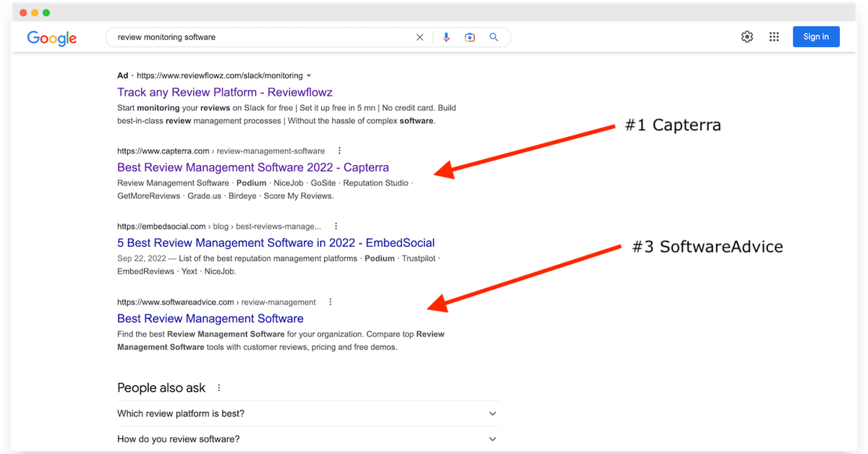868x454 pixels.
Task: Open three-dot menu beside EmbedSocial URL
Action: tap(336, 226)
